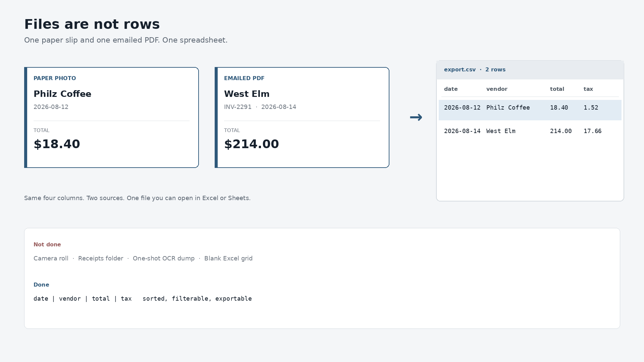Image resolution: width=644 pixels, height=362 pixels.
Task: Click the Not done label
Action: (x=47, y=245)
